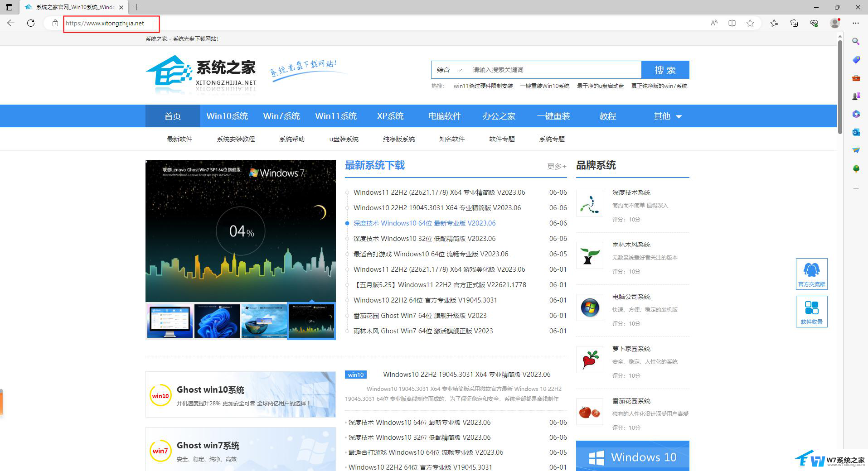This screenshot has height=471, width=868.
Task: Open sidebar shopping tag icon
Action: pyautogui.click(x=856, y=60)
